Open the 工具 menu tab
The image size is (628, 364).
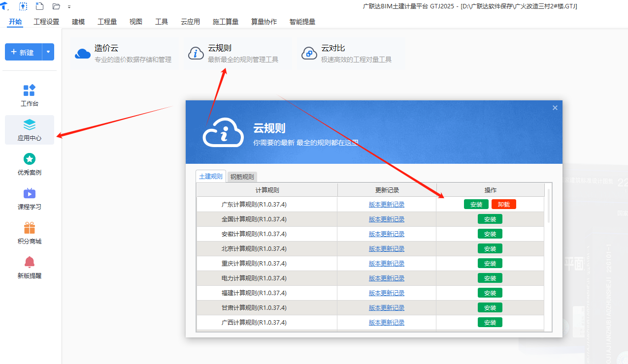tap(162, 22)
